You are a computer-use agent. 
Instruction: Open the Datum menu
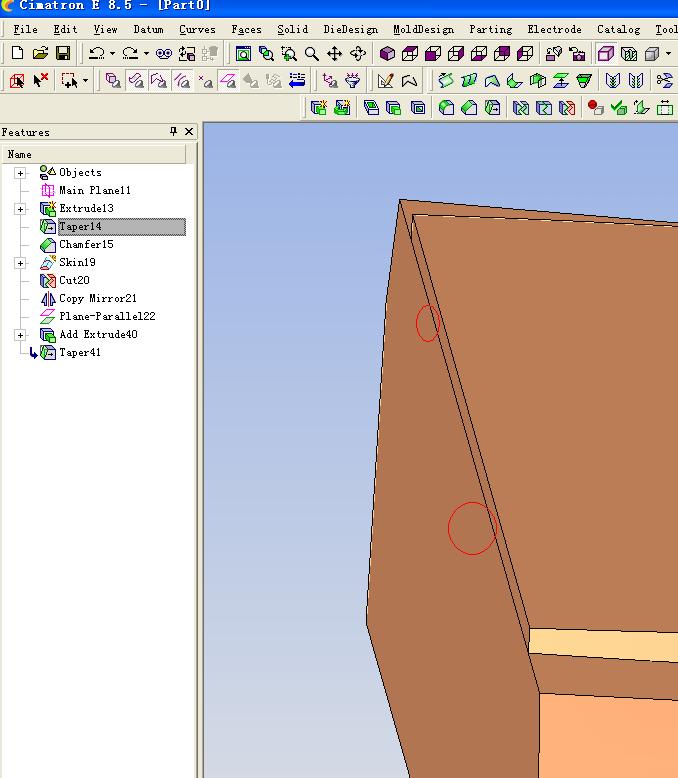tap(148, 29)
